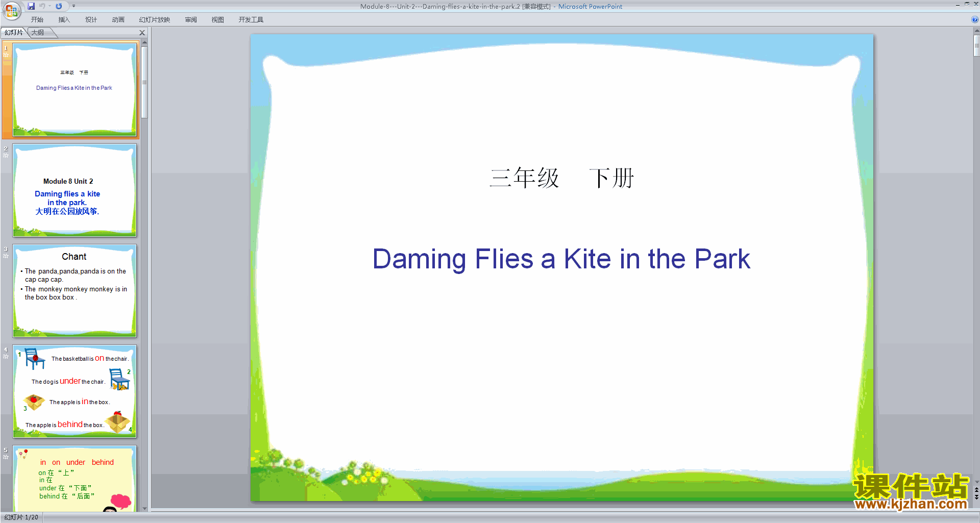The width and height of the screenshot is (980, 523).
Task: Open the Undo history dropdown arrow
Action: tap(50, 6)
